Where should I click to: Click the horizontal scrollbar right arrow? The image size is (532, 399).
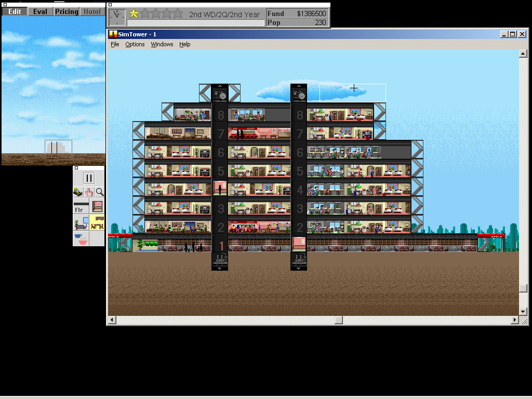point(515,320)
